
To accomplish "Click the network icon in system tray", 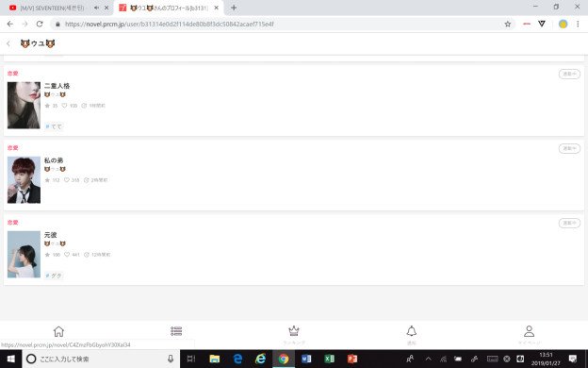I will tap(443, 359).
